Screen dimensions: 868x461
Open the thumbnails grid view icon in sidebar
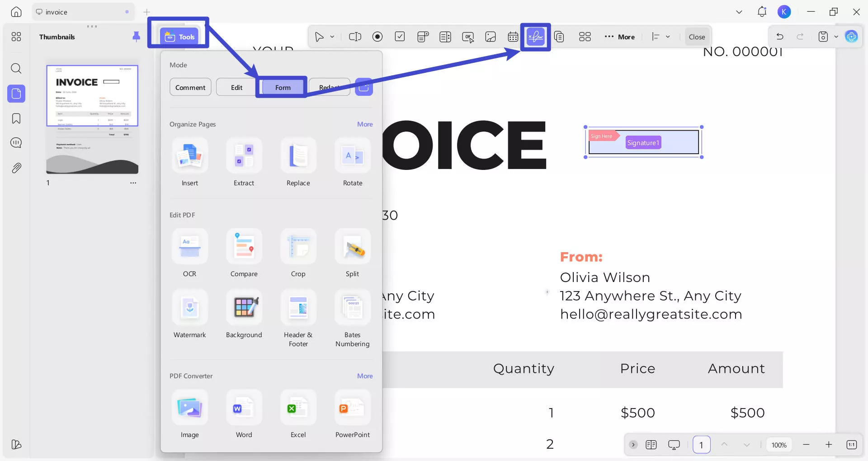(x=16, y=37)
